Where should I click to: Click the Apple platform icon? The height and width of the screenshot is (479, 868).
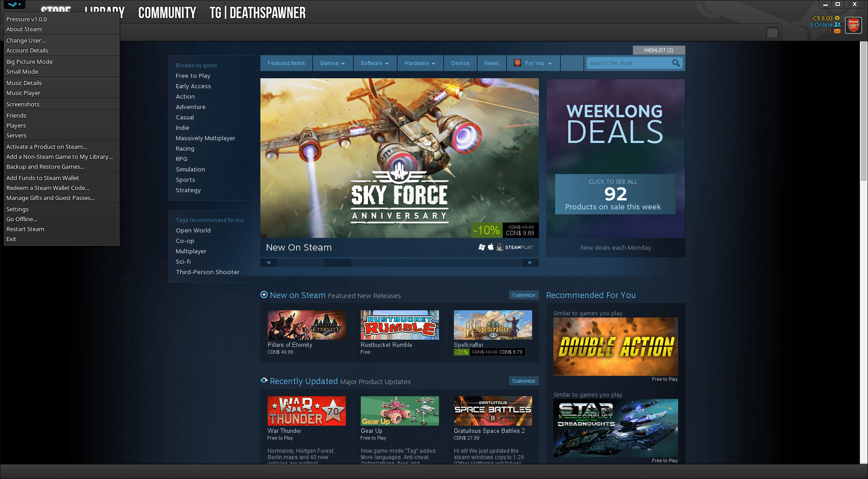pos(491,247)
